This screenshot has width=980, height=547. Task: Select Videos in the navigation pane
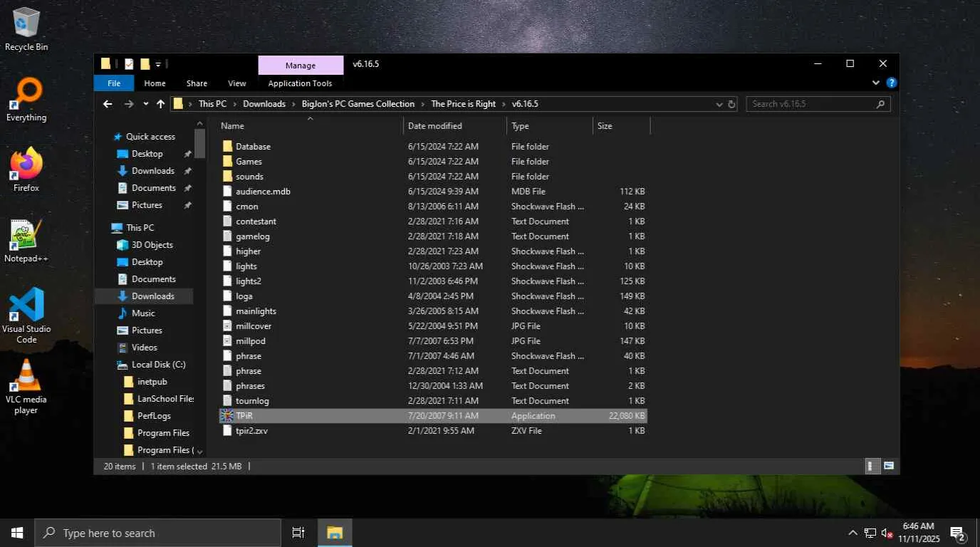pyautogui.click(x=145, y=348)
